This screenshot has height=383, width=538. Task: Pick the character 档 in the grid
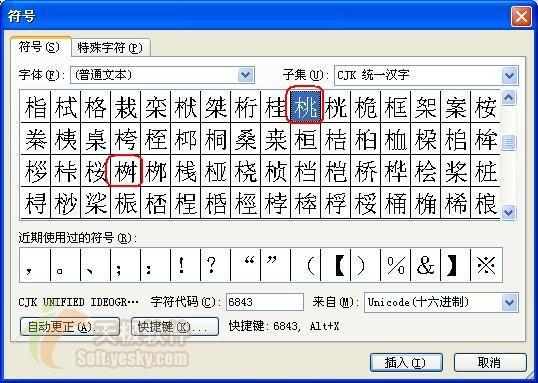(x=306, y=171)
